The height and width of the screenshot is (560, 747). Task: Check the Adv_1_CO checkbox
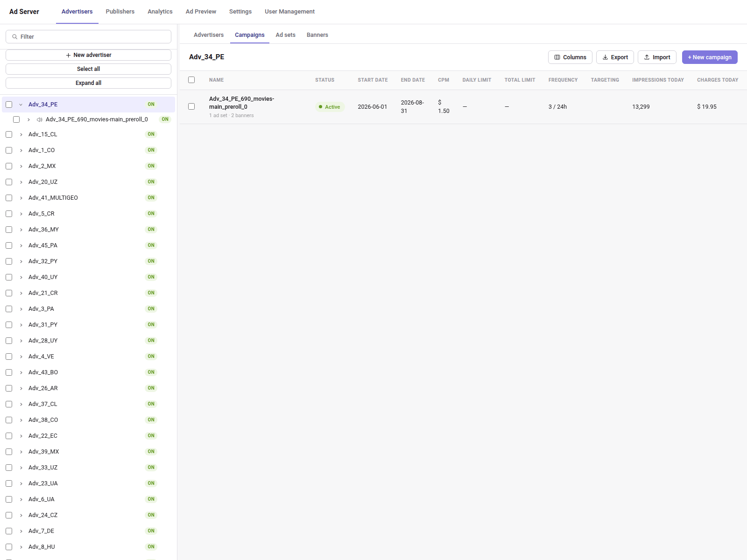(9, 150)
